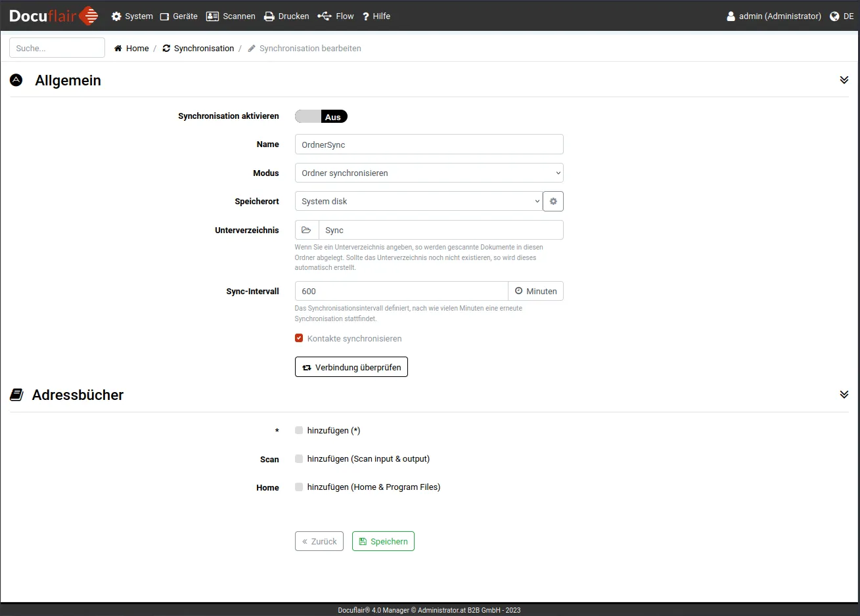Click the gear icon beside Speicherort
The width and height of the screenshot is (860, 616).
point(553,202)
